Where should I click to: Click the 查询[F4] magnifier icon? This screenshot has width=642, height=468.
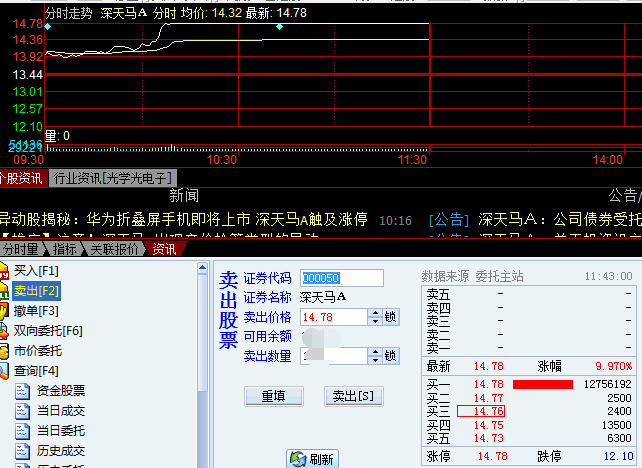[5, 371]
